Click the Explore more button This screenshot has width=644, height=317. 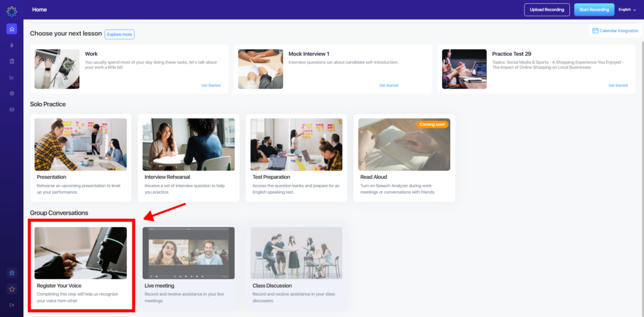point(119,35)
